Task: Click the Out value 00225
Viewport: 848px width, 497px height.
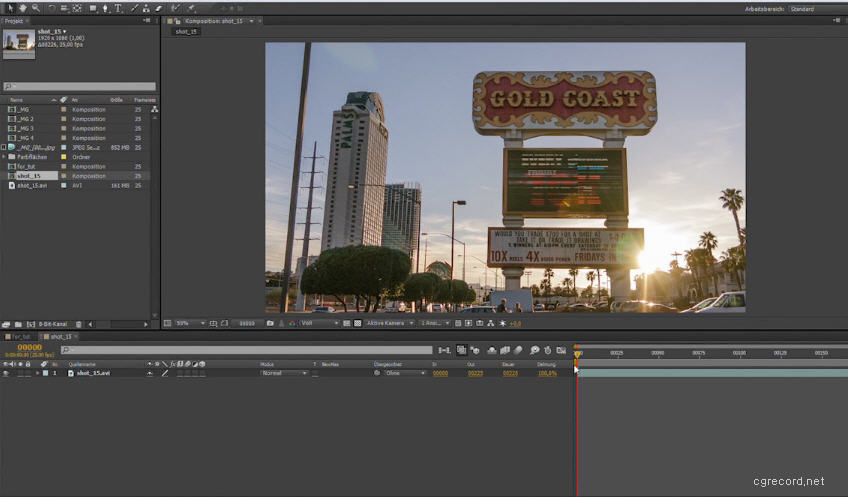Action: (475, 374)
